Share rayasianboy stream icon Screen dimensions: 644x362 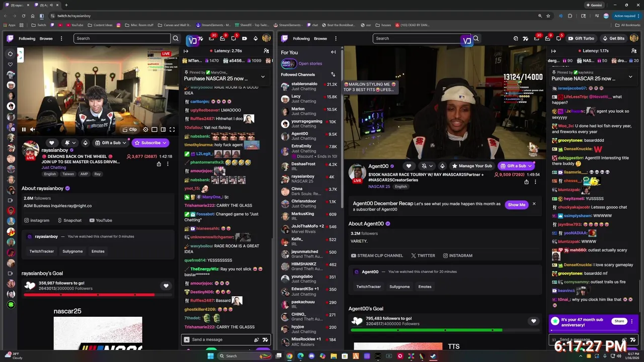pyautogui.click(x=159, y=164)
